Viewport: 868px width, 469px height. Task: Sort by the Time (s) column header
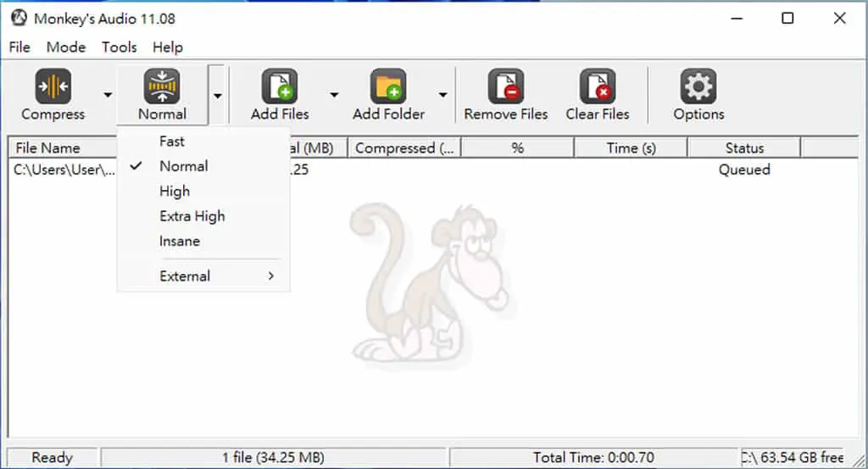point(631,148)
